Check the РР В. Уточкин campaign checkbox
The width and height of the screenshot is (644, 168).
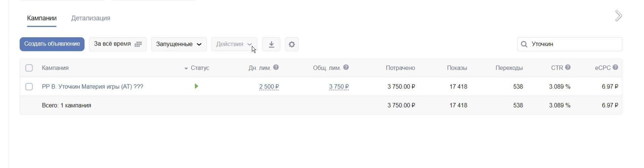coord(29,87)
